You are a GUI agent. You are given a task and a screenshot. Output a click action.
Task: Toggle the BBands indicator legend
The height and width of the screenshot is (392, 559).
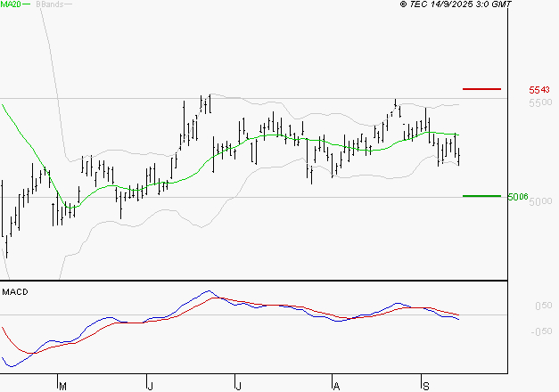click(49, 5)
